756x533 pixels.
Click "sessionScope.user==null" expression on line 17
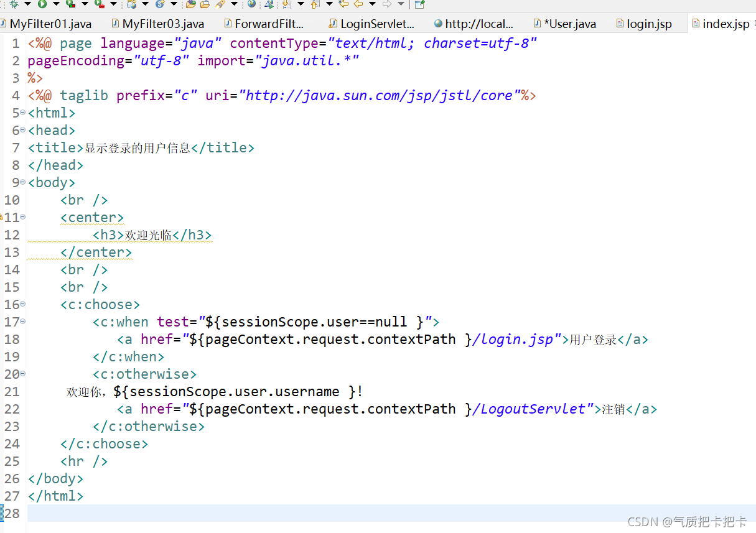[314, 322]
